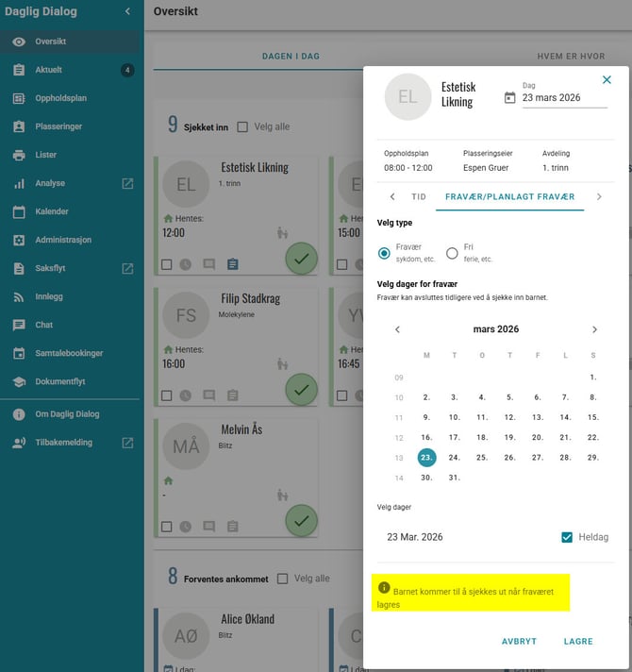The height and width of the screenshot is (672, 632).
Task: Click external link icon next to Saksflyt
Action: coord(127,268)
